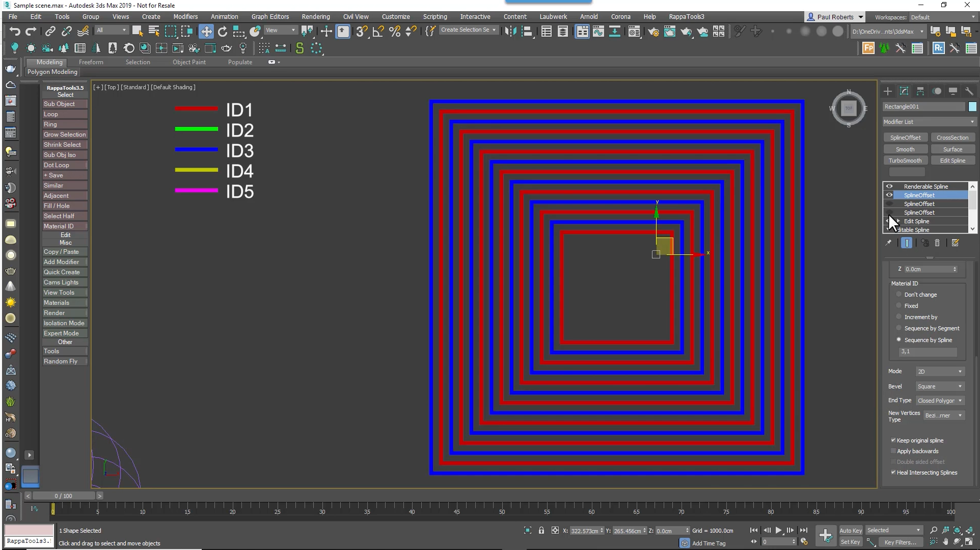
Task: Open the Rendering menu
Action: pos(315,17)
